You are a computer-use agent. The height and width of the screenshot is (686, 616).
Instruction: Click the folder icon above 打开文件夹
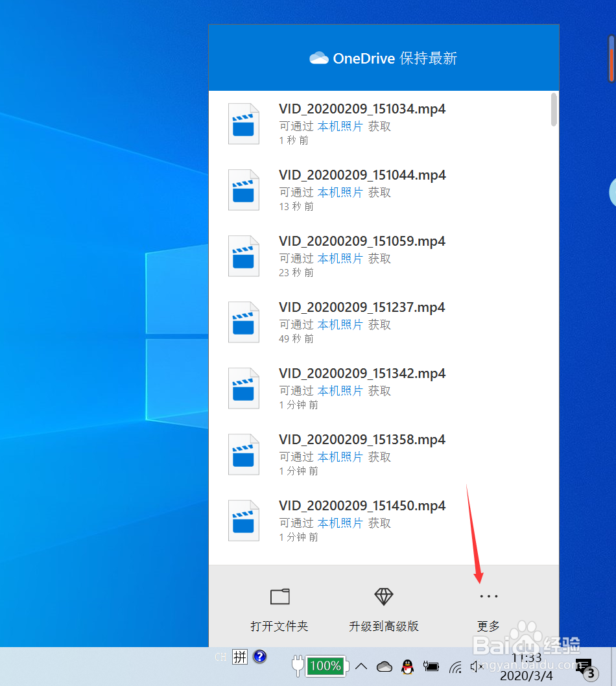[x=280, y=597]
